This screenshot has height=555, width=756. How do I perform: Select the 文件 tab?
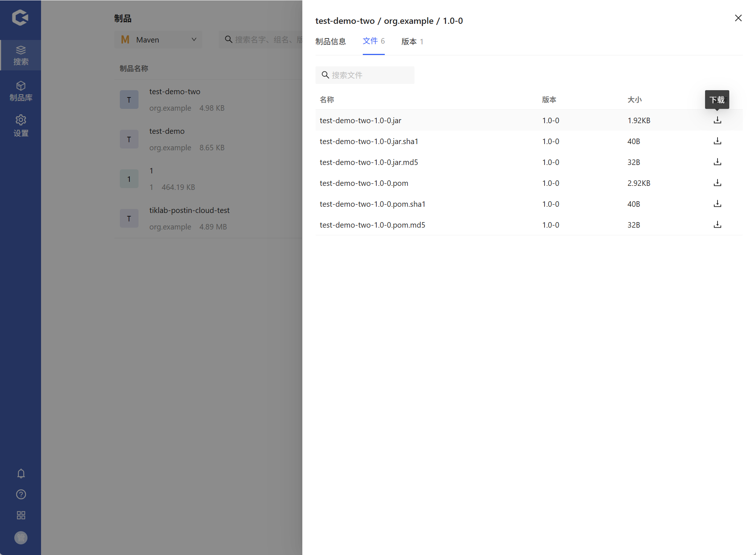click(x=373, y=41)
